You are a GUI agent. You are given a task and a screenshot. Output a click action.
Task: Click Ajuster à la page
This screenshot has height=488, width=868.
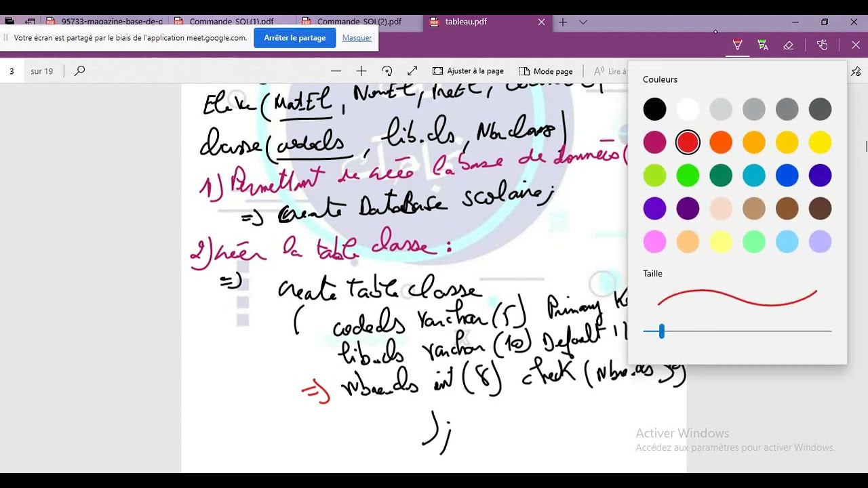468,70
